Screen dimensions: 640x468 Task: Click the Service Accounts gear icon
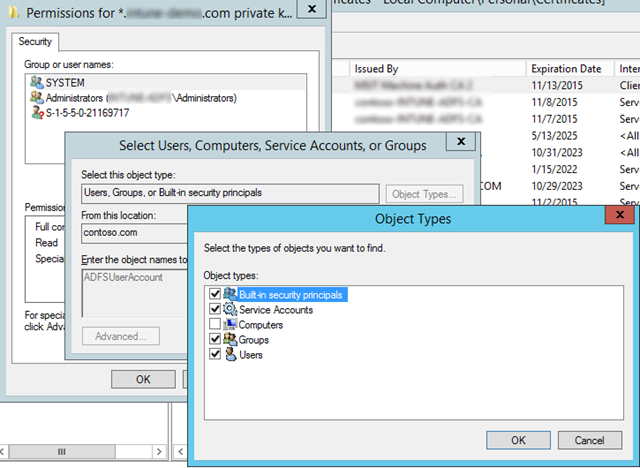(x=229, y=310)
